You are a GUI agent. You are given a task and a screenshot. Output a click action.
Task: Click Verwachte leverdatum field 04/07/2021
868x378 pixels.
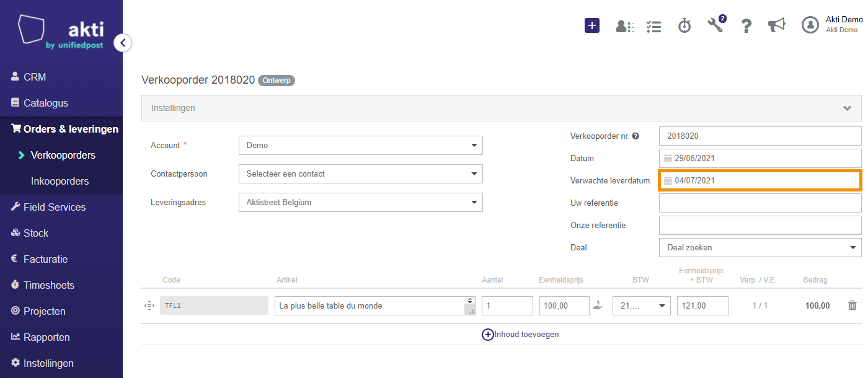pyautogui.click(x=760, y=180)
